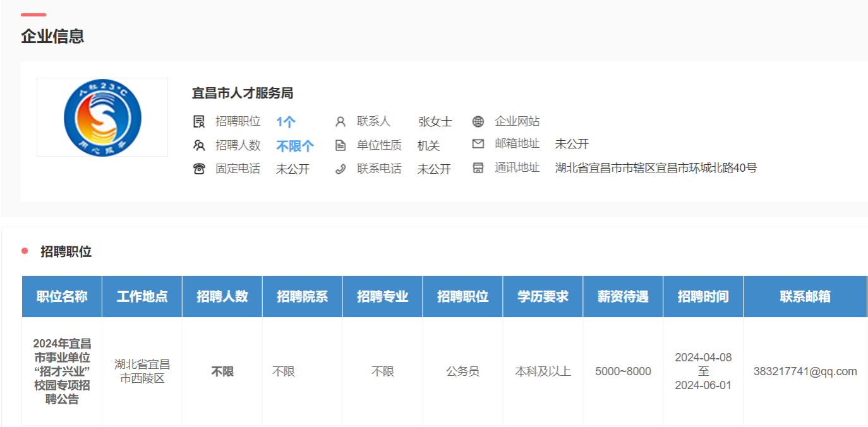Click the 383217741@qq.com email address

pos(805,371)
